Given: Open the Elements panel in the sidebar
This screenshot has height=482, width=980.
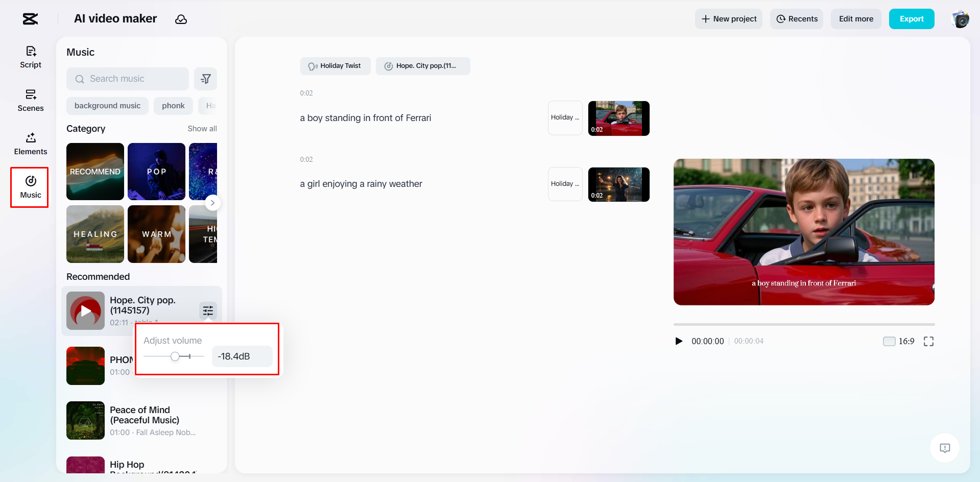Looking at the screenshot, I should tap(30, 143).
